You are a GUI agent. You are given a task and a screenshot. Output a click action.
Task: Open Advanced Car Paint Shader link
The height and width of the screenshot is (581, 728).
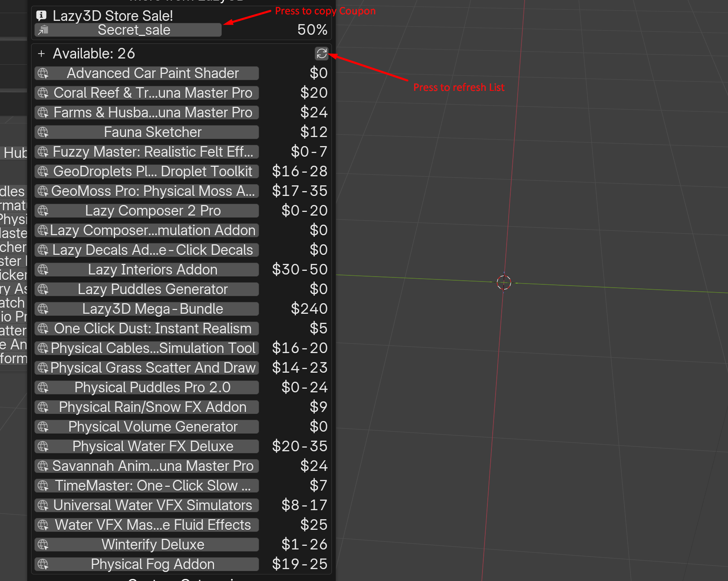[147, 73]
